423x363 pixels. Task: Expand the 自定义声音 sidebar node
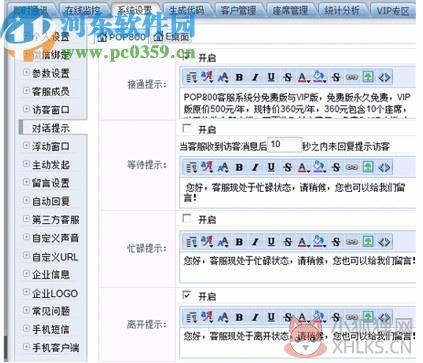pyautogui.click(x=26, y=237)
